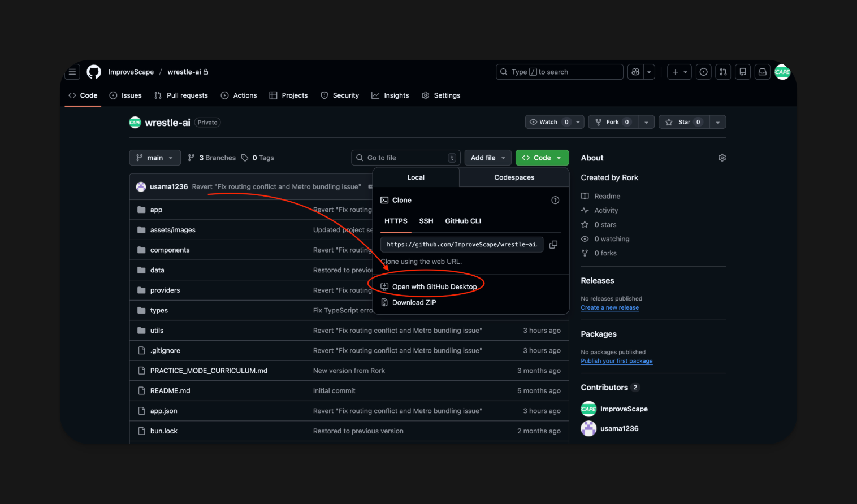
Task: Choose HTTPS clone method
Action: (396, 221)
